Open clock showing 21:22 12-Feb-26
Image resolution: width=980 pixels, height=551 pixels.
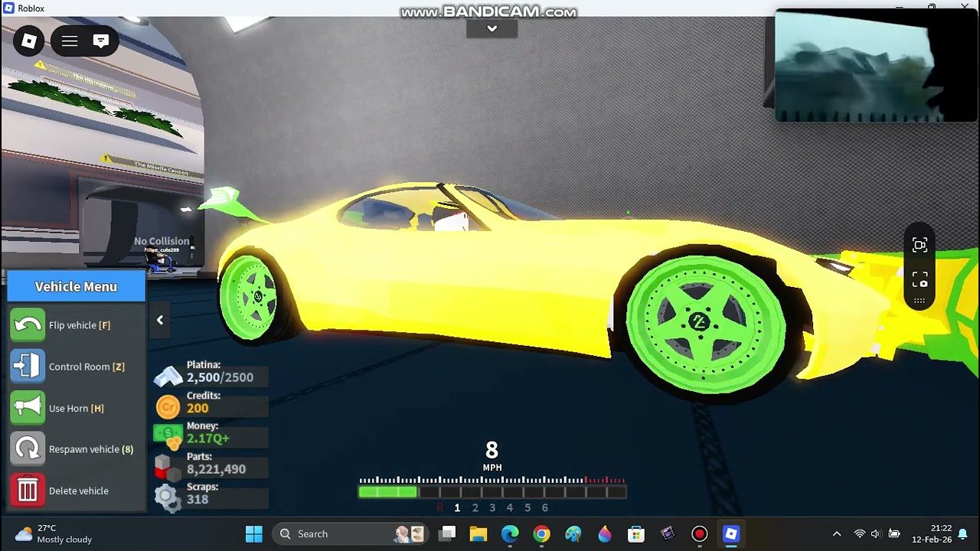click(931, 533)
